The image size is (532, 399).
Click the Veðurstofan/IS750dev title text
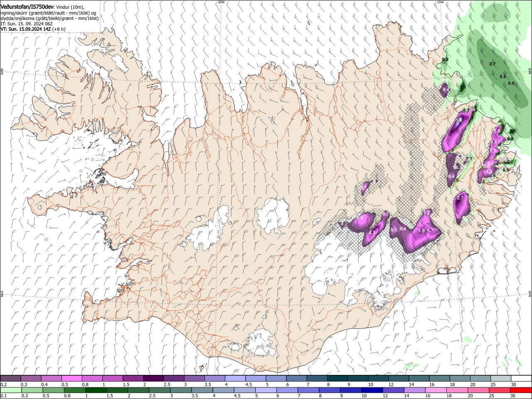point(27,7)
